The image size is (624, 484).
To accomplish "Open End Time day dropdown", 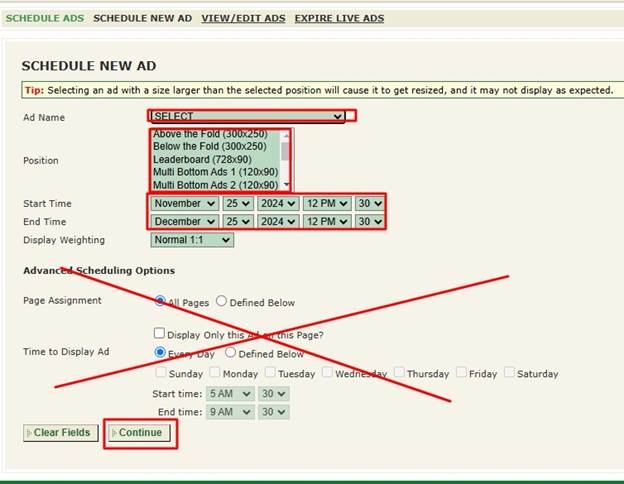I will [x=238, y=221].
